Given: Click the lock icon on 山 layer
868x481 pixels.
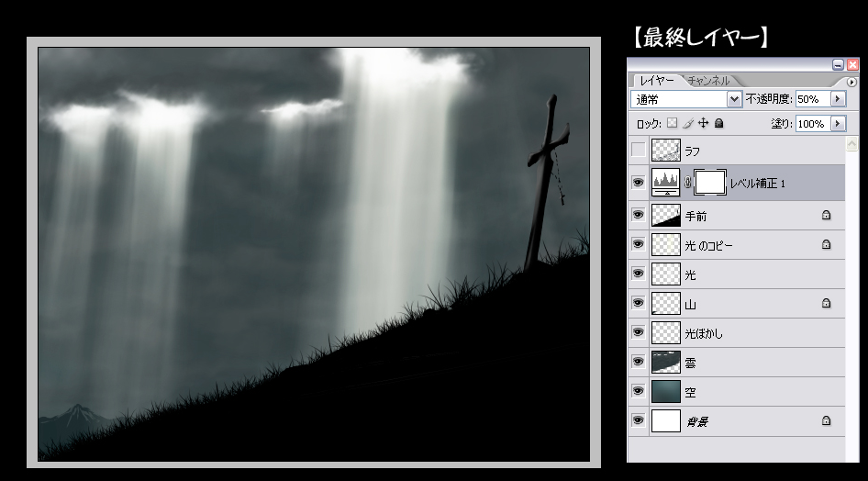Looking at the screenshot, I should coord(826,303).
